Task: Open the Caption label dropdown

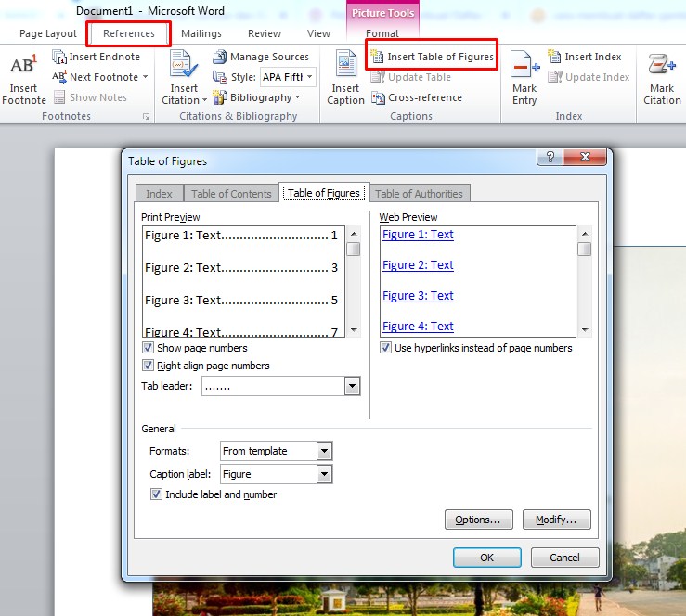Action: (324, 474)
